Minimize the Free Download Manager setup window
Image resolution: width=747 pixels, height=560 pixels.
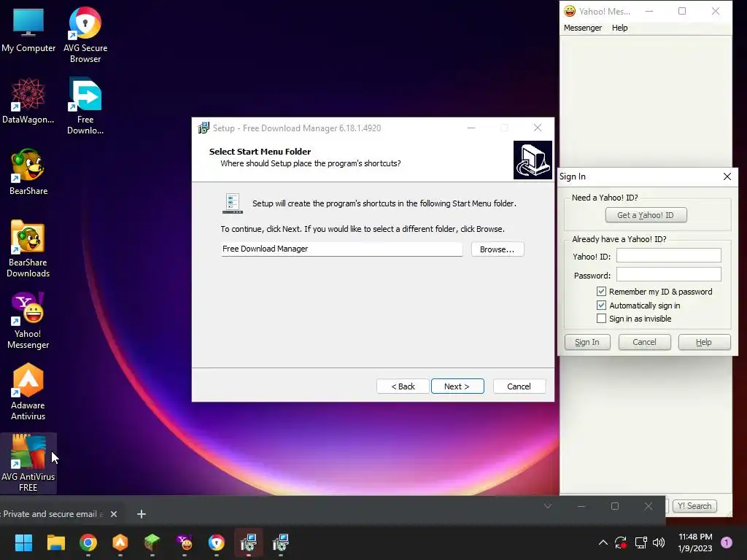[471, 128]
